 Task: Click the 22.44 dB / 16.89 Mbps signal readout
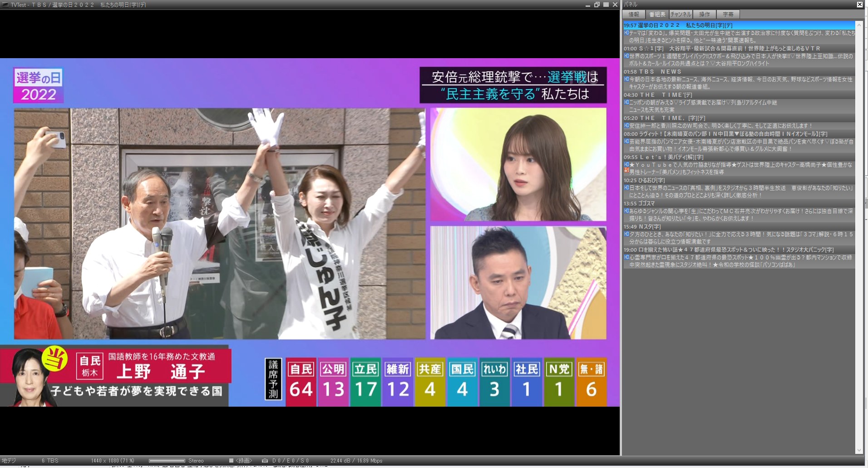(356, 461)
